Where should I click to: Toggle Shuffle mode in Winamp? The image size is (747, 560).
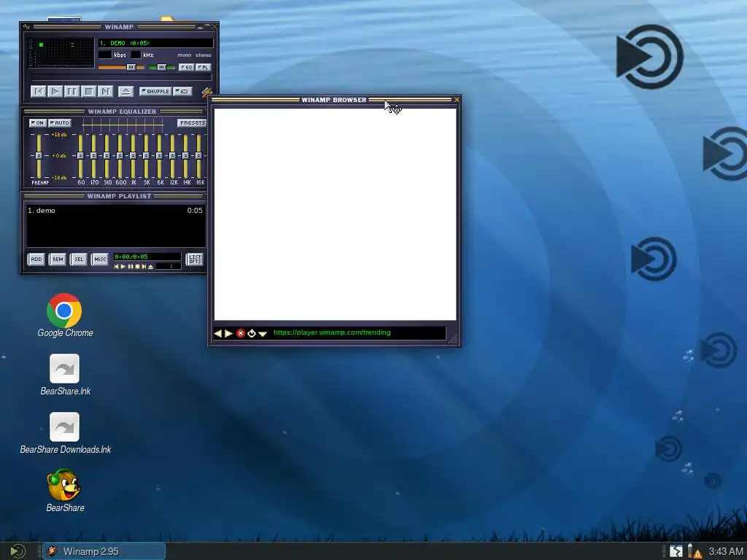155,91
